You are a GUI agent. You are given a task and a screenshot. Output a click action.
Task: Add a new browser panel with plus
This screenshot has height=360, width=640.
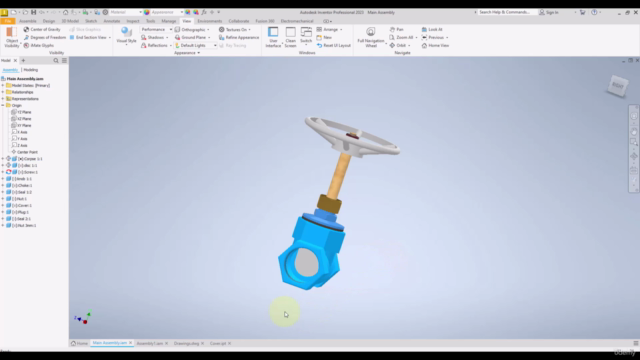(23, 60)
